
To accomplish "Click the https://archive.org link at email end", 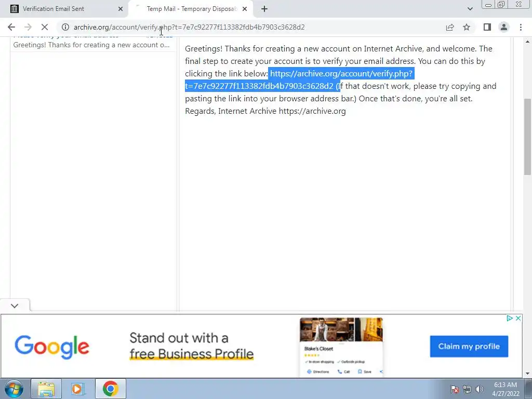I will (312, 111).
